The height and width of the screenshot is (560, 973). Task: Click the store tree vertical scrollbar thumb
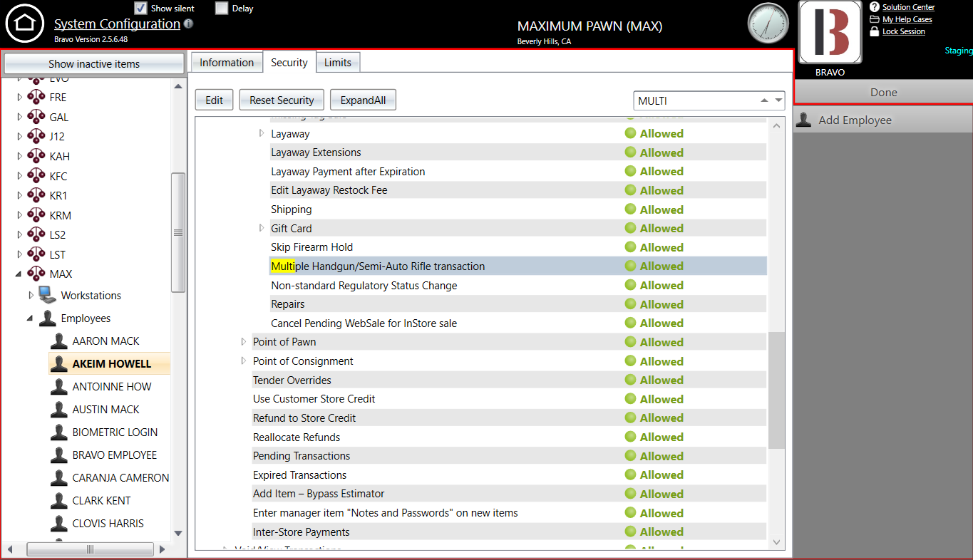click(x=178, y=232)
